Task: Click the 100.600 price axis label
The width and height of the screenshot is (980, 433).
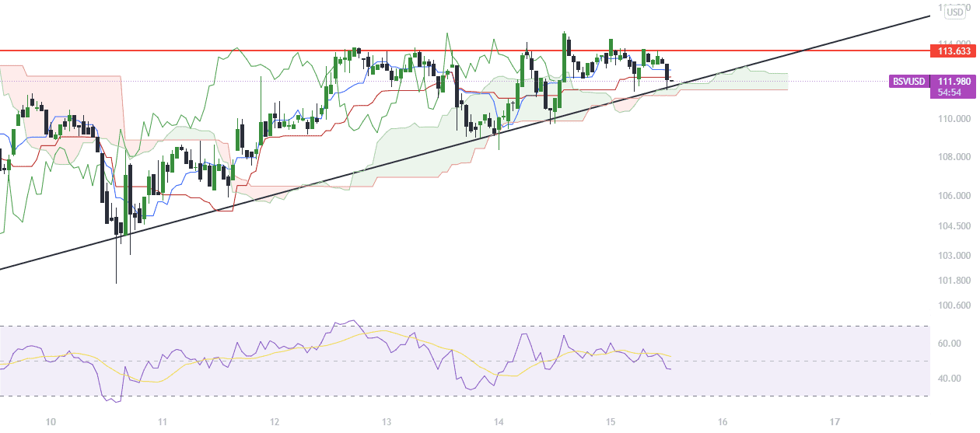Action: (x=953, y=306)
